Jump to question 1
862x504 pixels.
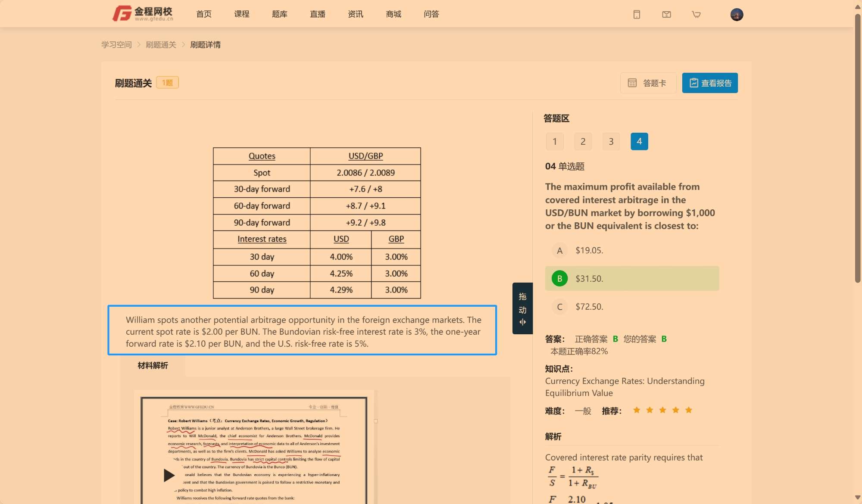[555, 141]
